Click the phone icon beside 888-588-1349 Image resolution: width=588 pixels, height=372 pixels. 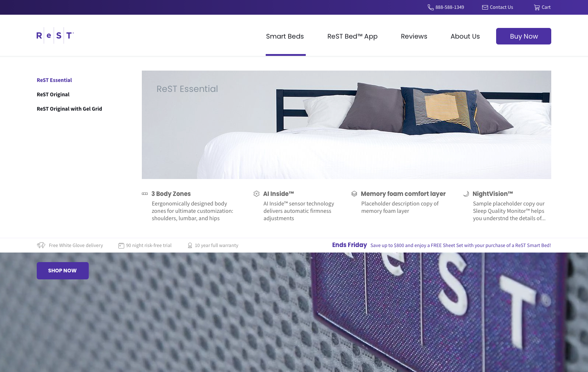click(431, 7)
